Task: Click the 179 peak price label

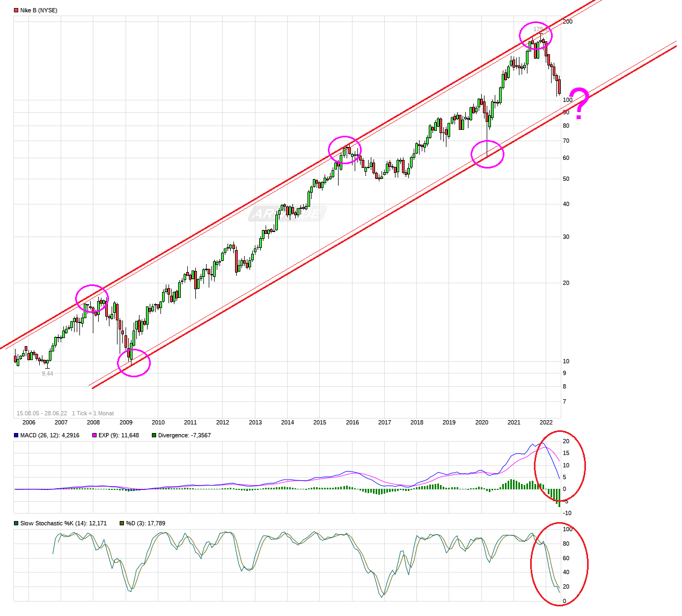Action: pyautogui.click(x=540, y=28)
